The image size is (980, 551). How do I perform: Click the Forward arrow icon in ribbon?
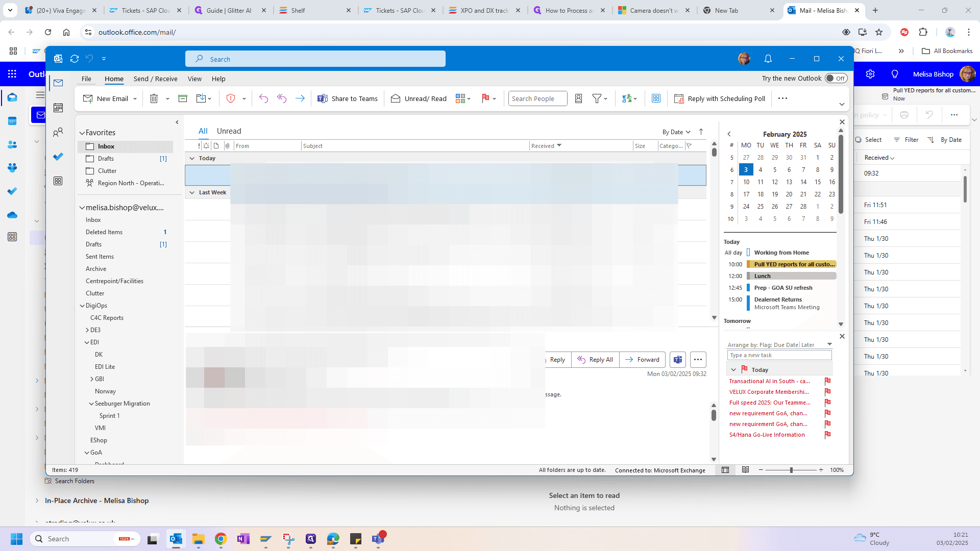(x=300, y=98)
